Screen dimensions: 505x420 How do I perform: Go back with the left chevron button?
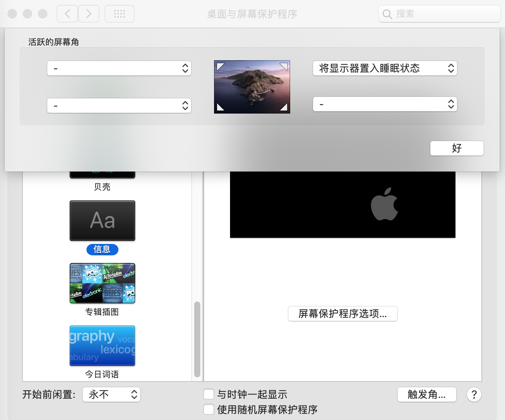(67, 14)
